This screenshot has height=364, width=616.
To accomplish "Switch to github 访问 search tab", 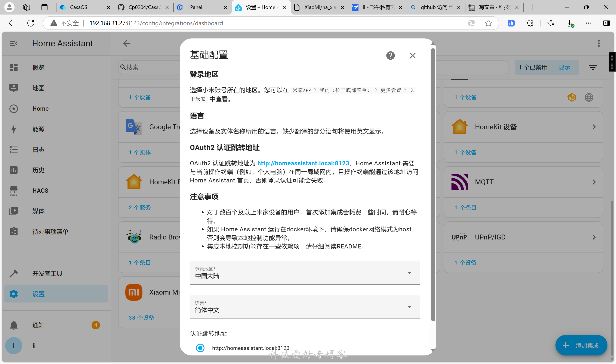I will click(x=436, y=7).
